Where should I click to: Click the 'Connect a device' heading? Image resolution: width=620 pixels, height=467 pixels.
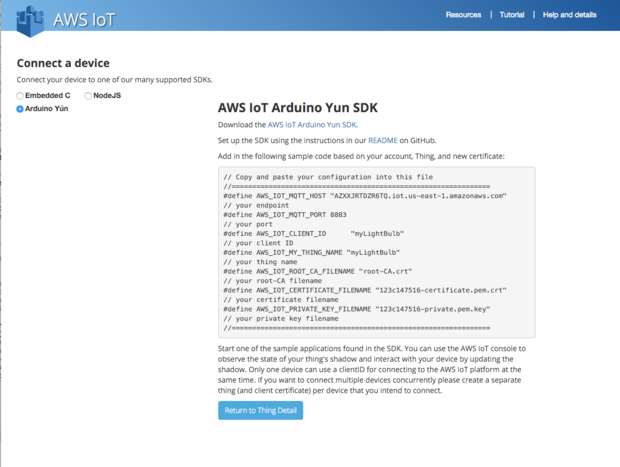tap(63, 63)
